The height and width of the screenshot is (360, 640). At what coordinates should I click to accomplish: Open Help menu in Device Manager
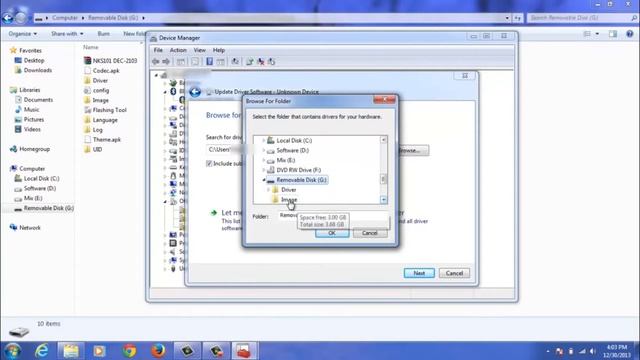(219, 50)
